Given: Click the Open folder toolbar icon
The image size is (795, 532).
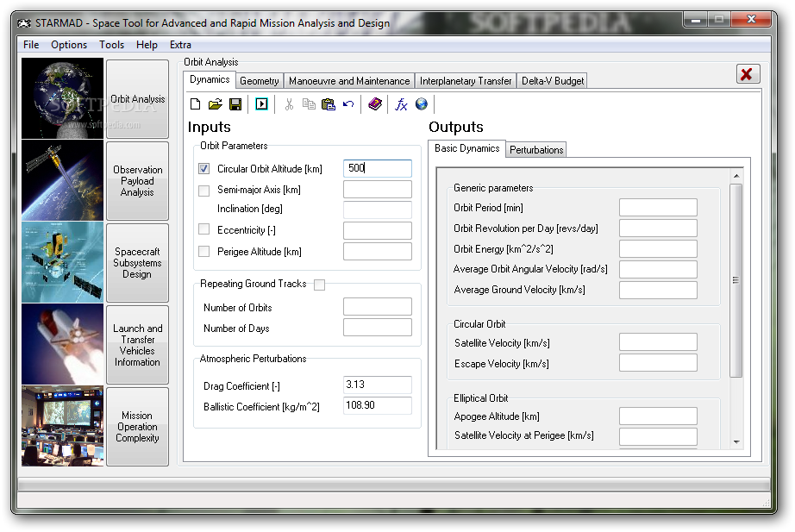Looking at the screenshot, I should (215, 104).
